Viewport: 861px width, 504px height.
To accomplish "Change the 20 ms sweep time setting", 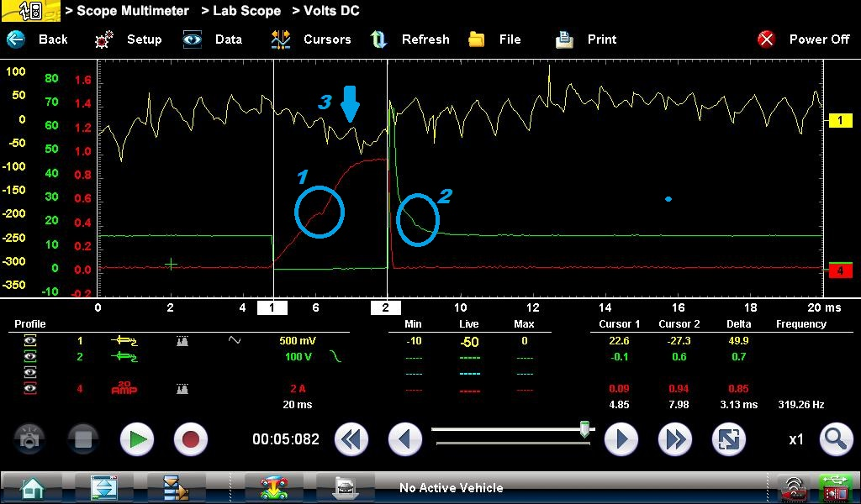I will point(296,405).
